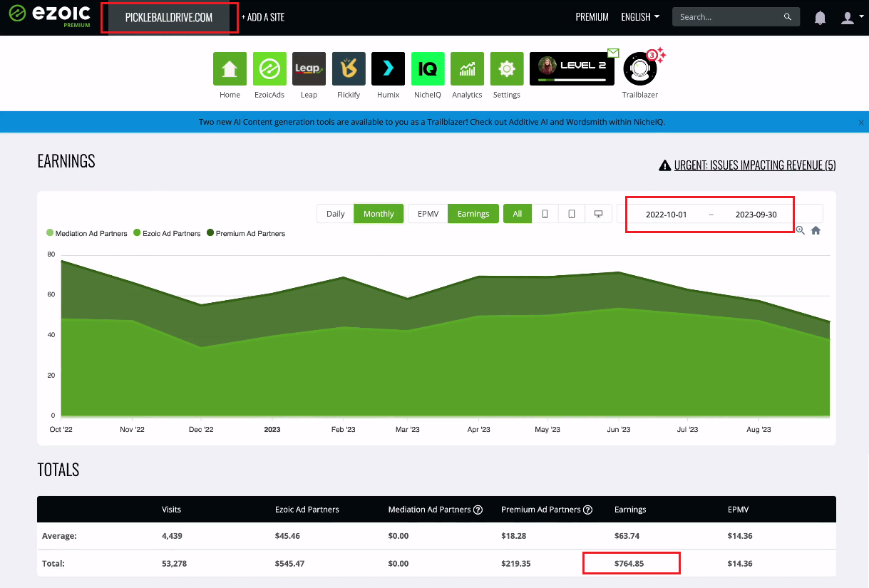This screenshot has width=869, height=588.
Task: Reset chart with the home icon
Action: pyautogui.click(x=816, y=230)
